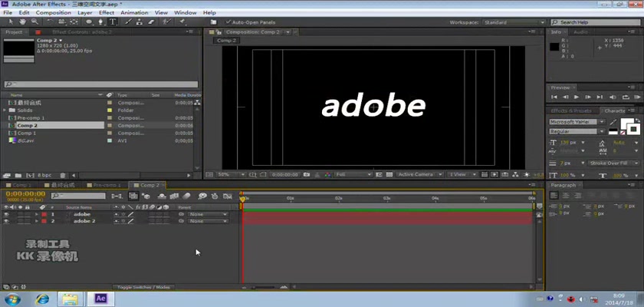Create a new composition icon in Project panel
644x307 pixels.
click(31, 175)
